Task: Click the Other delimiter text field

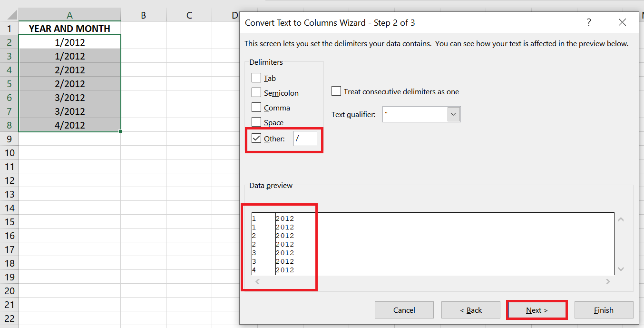Action: pyautogui.click(x=305, y=139)
